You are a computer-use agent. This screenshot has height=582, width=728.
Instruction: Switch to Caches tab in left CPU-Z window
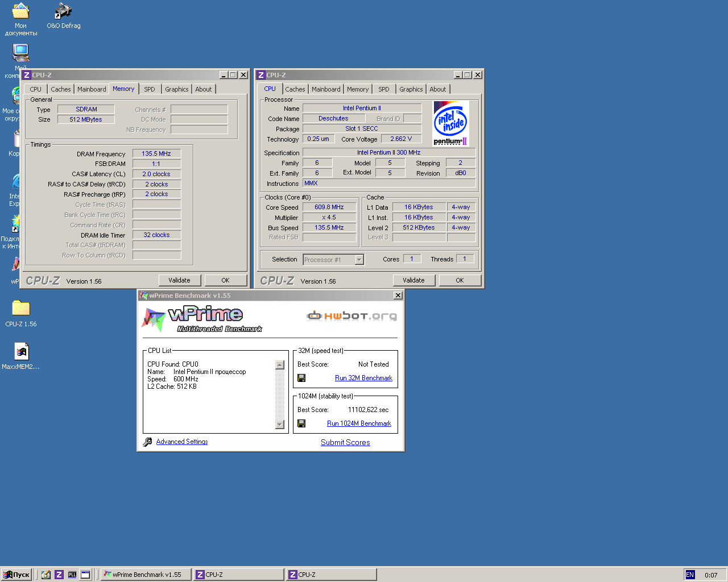(x=61, y=89)
